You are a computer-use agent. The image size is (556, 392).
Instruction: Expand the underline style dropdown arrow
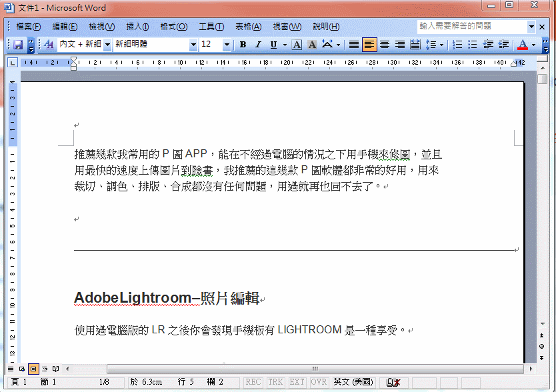click(x=285, y=45)
